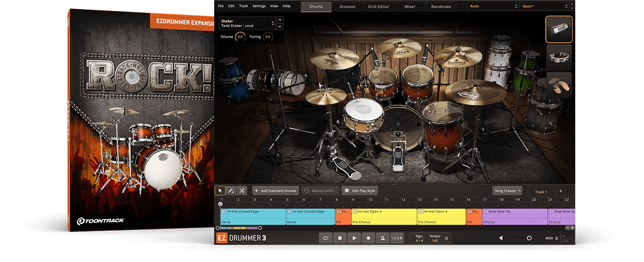Switch to the Mixer tab
The image size is (644, 262).
click(x=409, y=6)
